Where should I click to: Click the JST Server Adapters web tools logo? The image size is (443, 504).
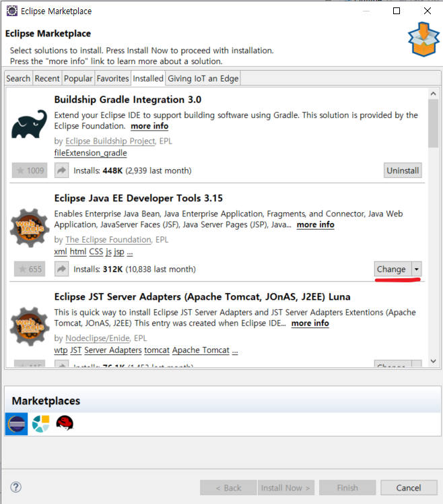30,327
